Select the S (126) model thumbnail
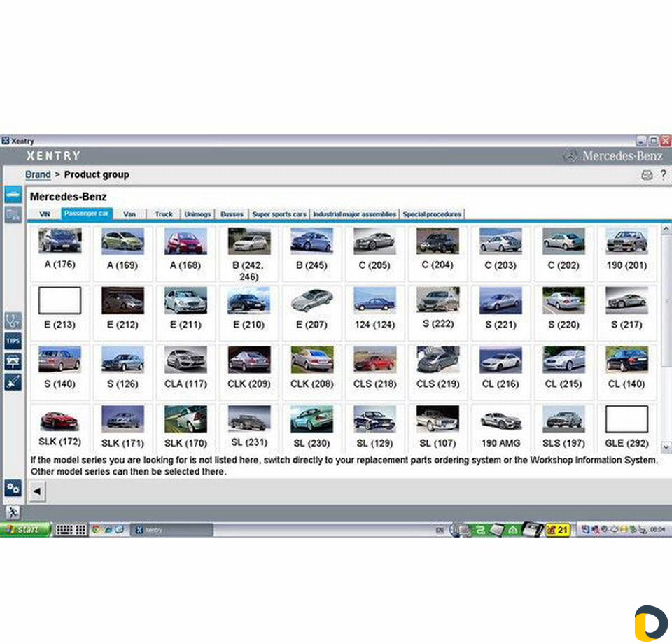The height and width of the screenshot is (644, 672). tap(122, 360)
